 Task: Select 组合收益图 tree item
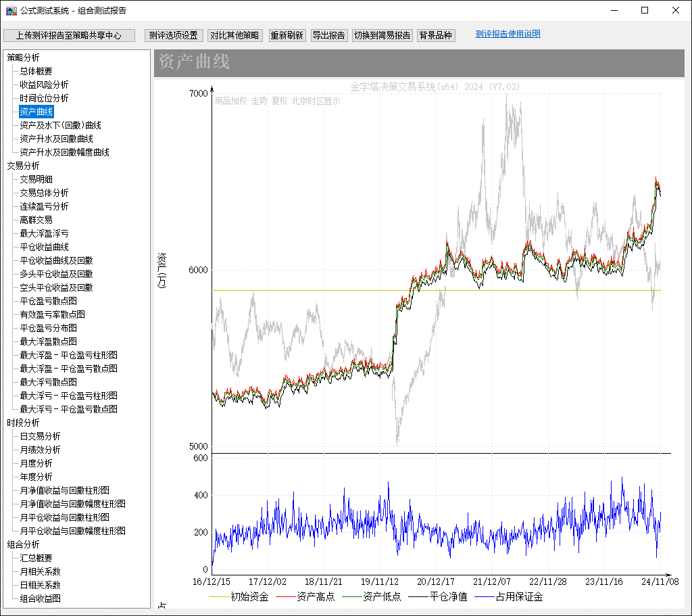(x=40, y=598)
